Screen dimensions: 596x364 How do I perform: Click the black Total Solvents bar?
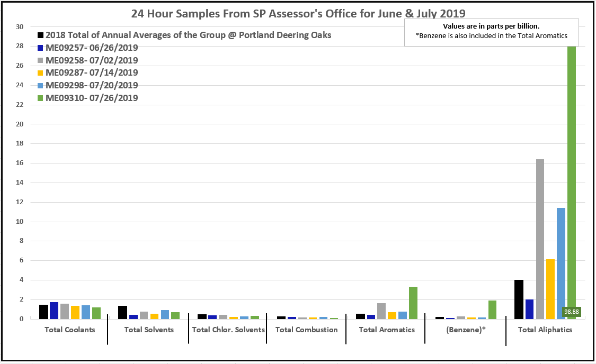coord(122,312)
